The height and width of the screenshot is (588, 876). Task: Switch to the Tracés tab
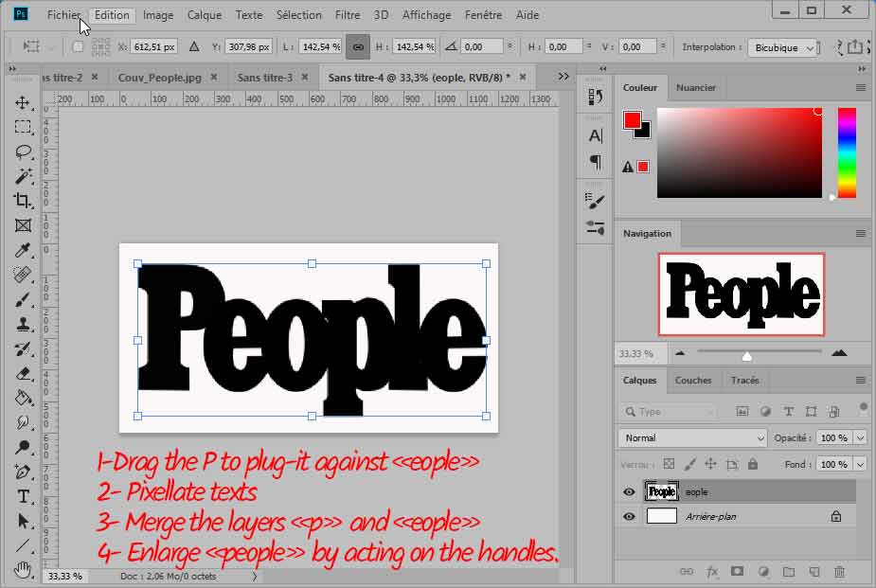pyautogui.click(x=745, y=381)
